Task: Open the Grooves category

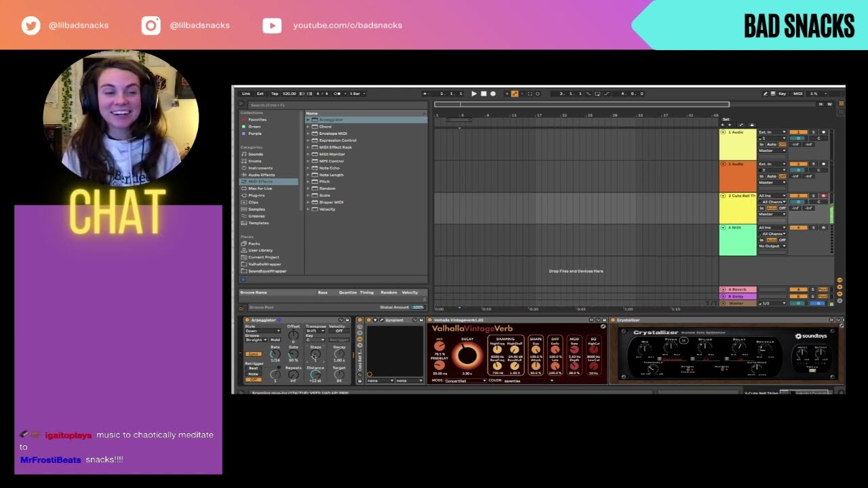Action: tap(257, 216)
